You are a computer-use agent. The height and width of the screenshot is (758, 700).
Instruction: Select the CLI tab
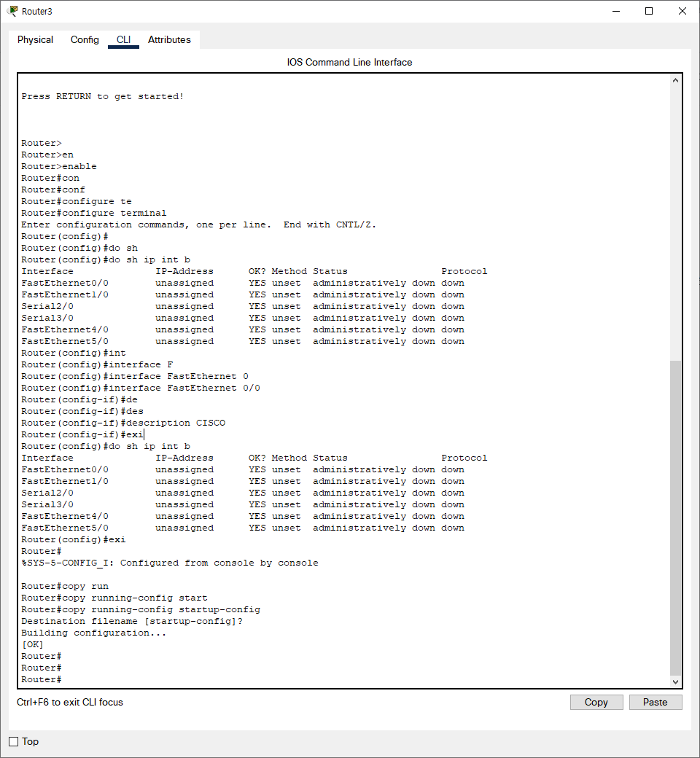123,39
